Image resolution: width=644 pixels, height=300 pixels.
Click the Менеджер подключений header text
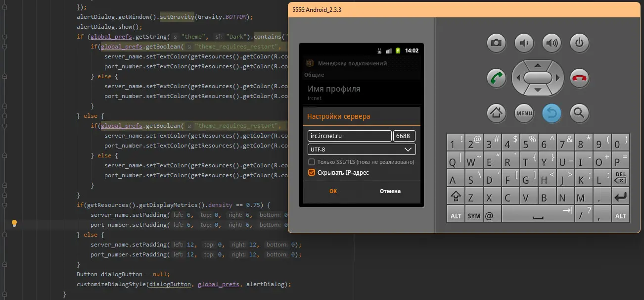[352, 63]
